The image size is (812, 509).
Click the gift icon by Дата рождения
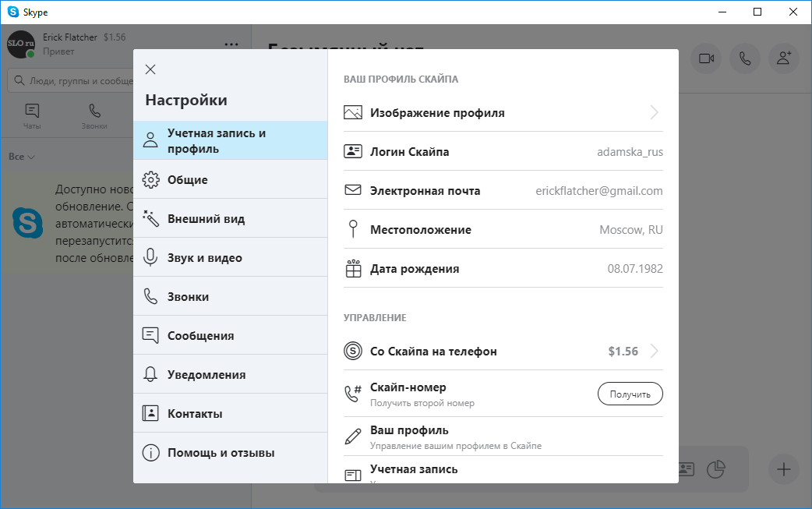coord(353,268)
